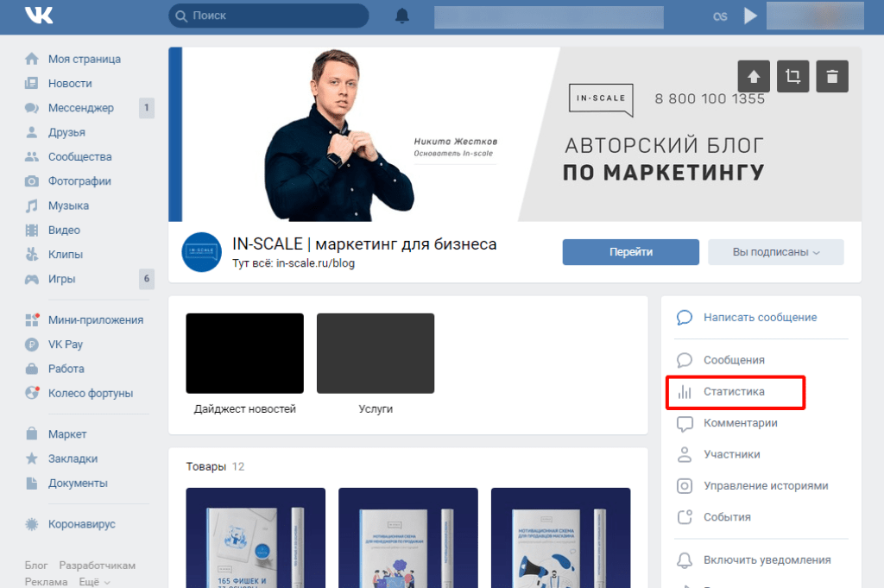Click the Маркет bag icon
The image size is (884, 588).
point(32,434)
